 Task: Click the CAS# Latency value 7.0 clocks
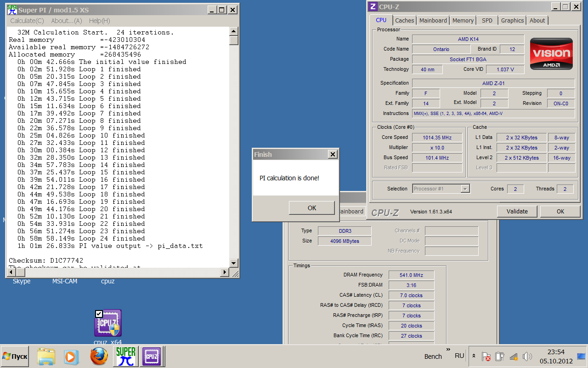411,295
